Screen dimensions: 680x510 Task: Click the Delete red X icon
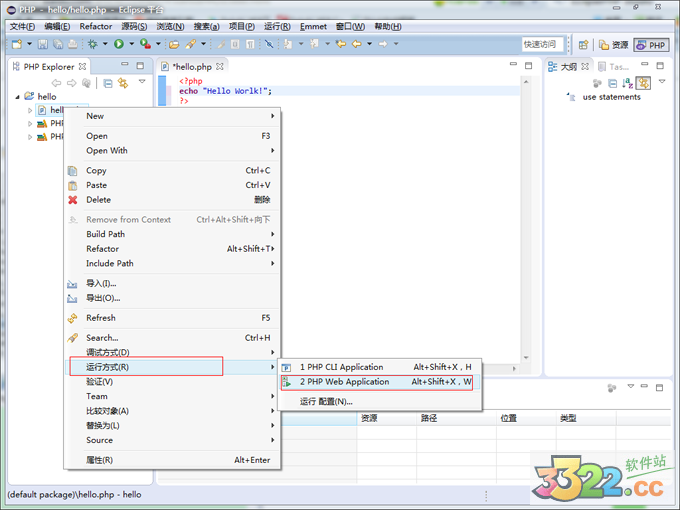click(x=72, y=200)
